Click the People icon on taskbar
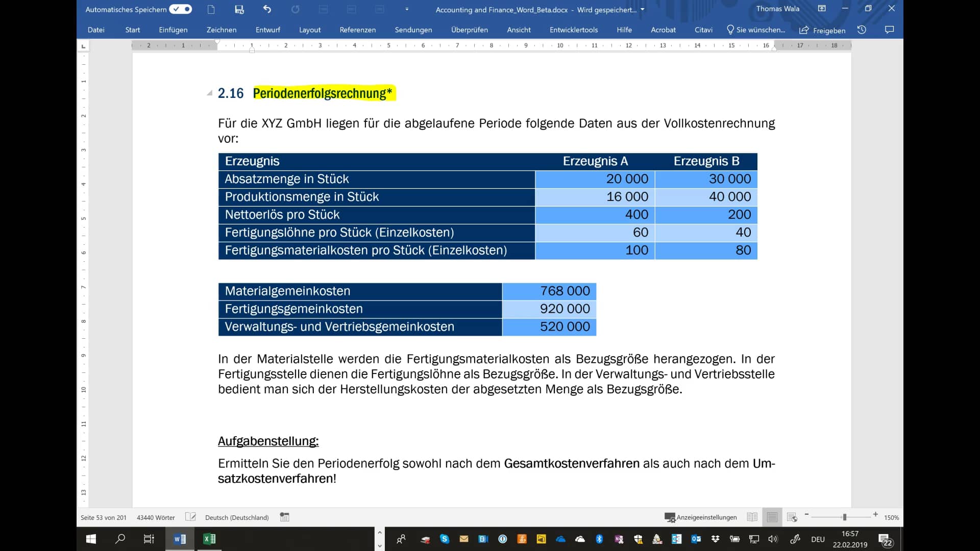The image size is (980, 551). coord(401,539)
